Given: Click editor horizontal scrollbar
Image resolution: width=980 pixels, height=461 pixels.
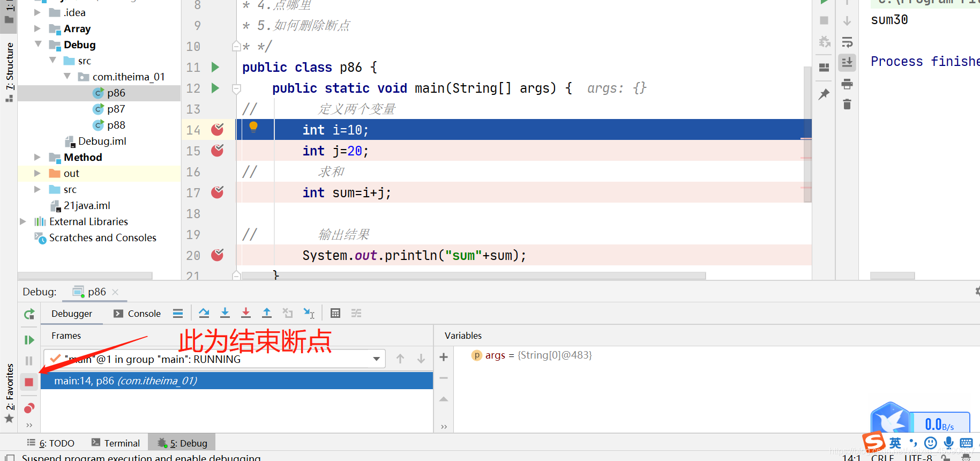Looking at the screenshot, I should [x=474, y=276].
